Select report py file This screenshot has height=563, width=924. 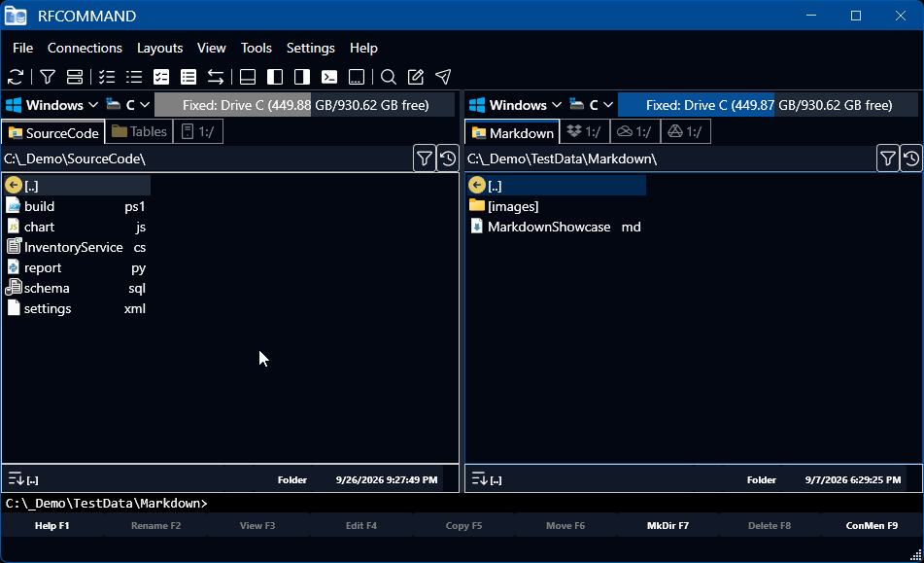[77, 267]
